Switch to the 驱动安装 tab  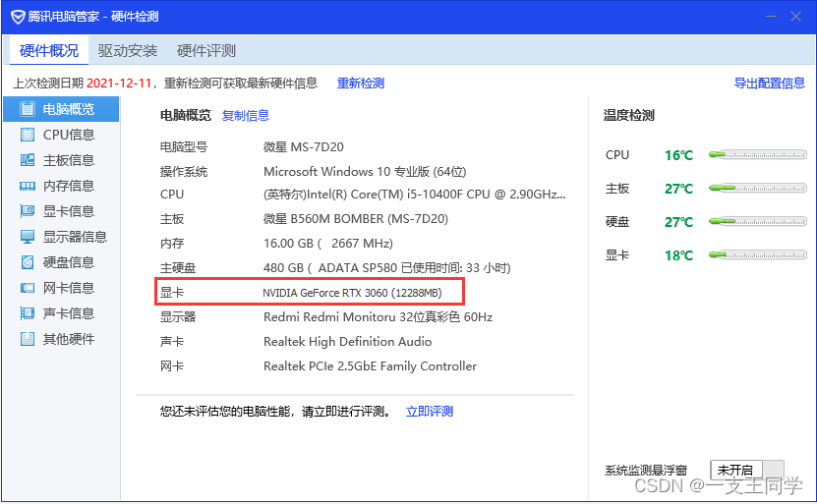pyautogui.click(x=128, y=50)
